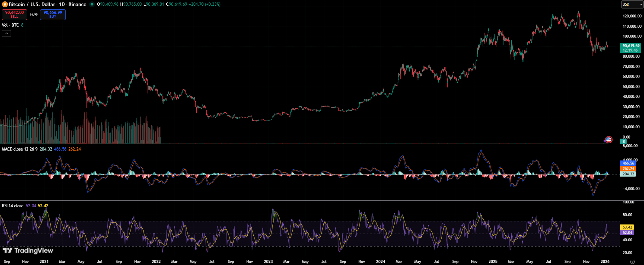Image resolution: width=644 pixels, height=265 pixels.
Task: Click the 100,000.00 price axis label
Action: click(632, 36)
